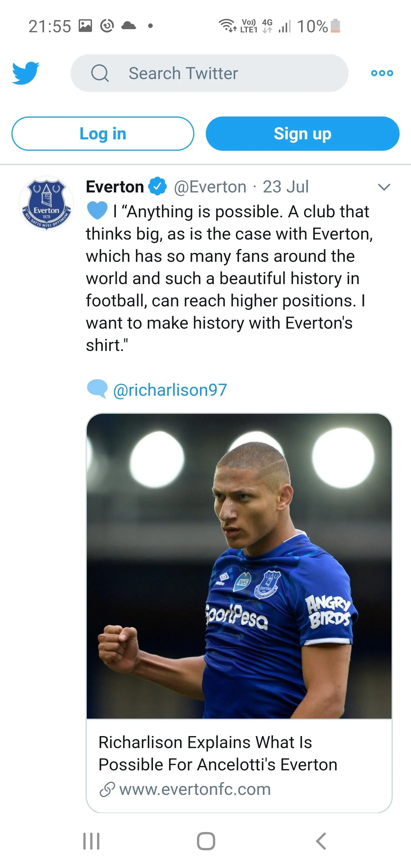This screenshot has height=868, width=411.
Task: Open the @richarlison97 mention link
Action: coord(170,390)
